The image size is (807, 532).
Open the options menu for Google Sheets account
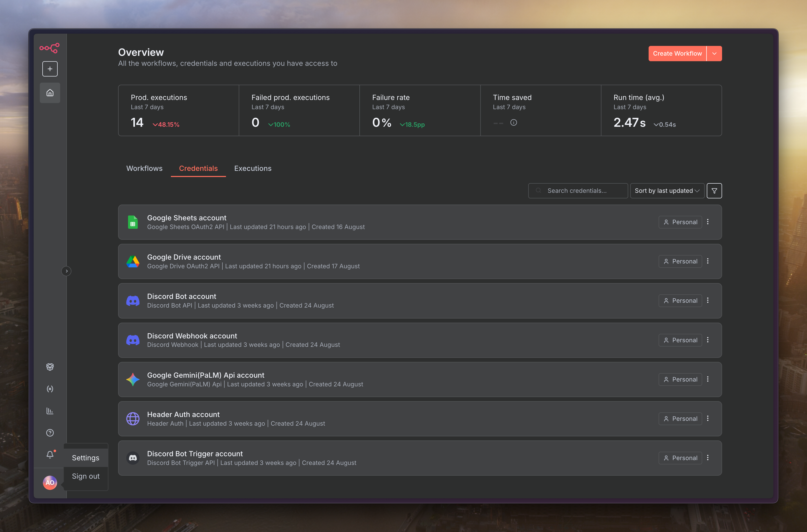708,222
